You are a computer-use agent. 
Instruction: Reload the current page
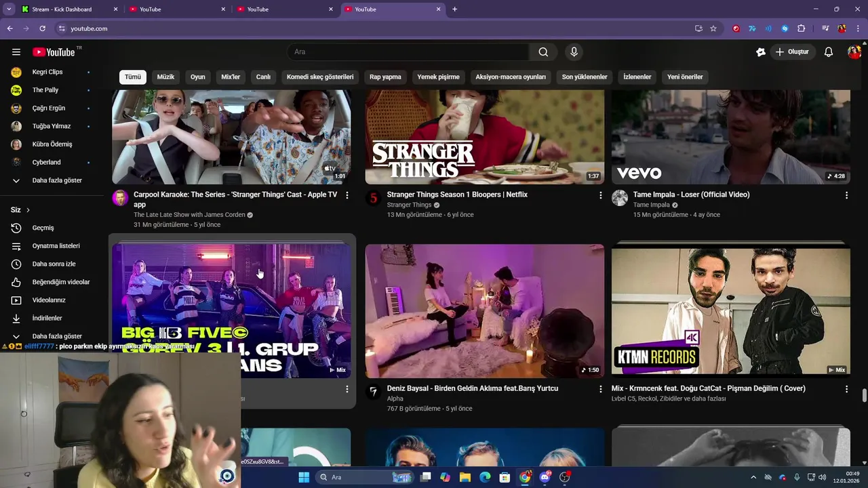point(42,28)
